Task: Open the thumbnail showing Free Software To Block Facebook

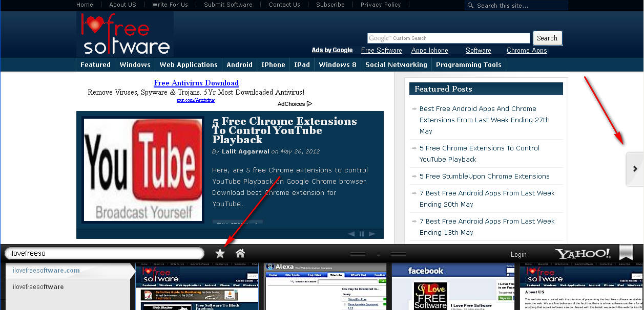Action: click(x=197, y=286)
